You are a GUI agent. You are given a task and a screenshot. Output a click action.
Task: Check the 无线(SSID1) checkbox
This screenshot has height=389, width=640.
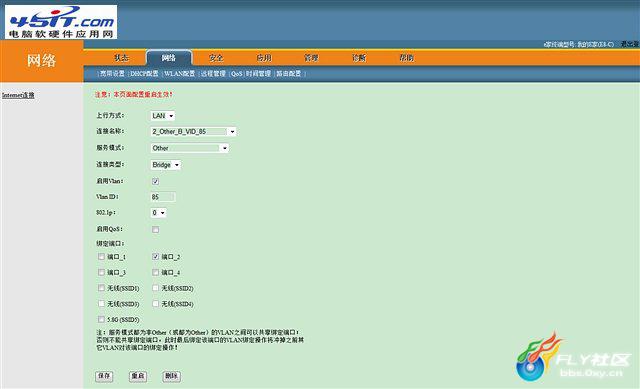tap(101, 288)
